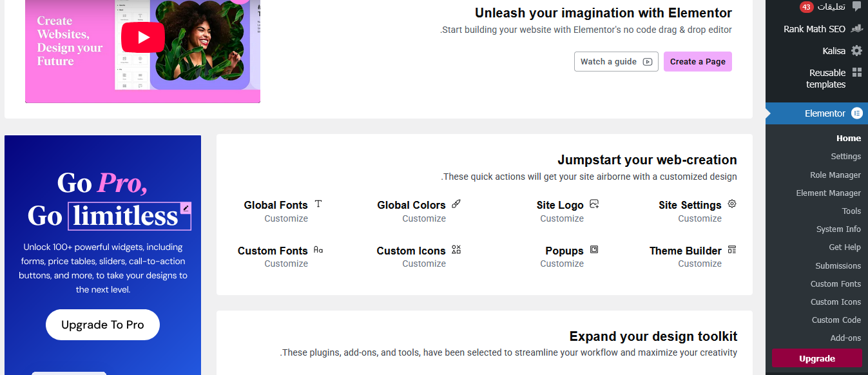Click the Global Fonts typography icon
The width and height of the screenshot is (868, 375).
click(318, 204)
